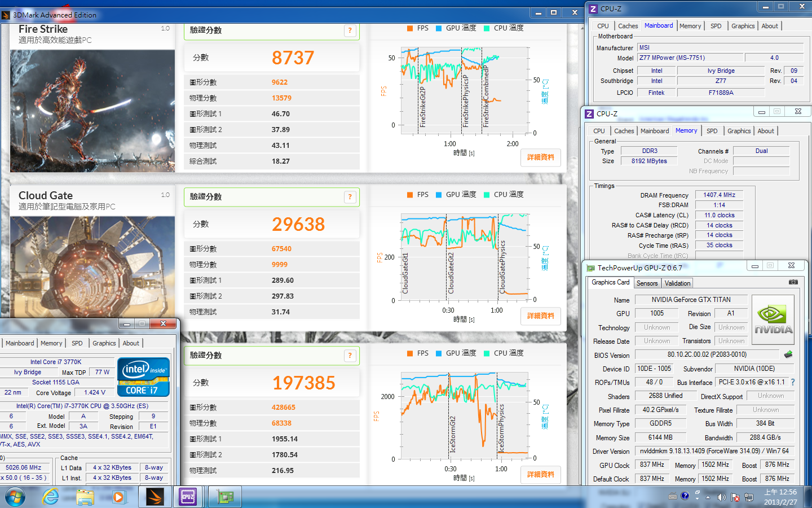Viewport: 812px width, 508px height.
Task: Click Bus Interface question mark in GPU-Z
Action: 793,382
